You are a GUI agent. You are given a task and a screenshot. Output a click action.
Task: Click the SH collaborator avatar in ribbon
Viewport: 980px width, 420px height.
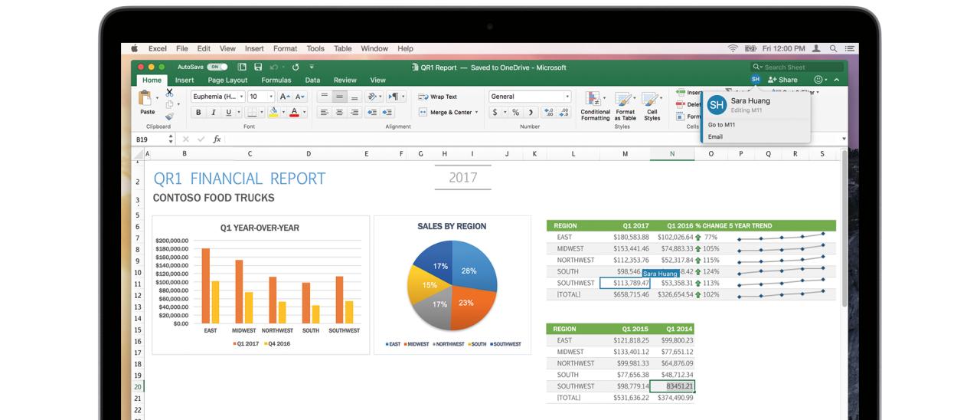click(756, 79)
